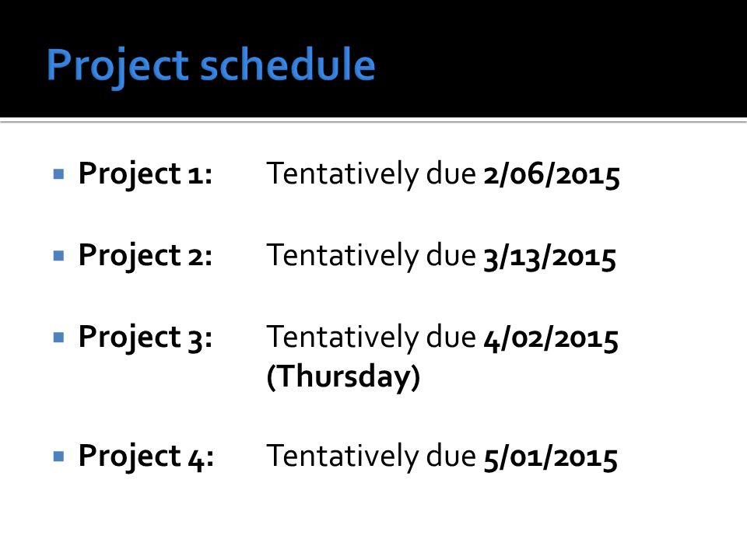
Task: Select the Project 1: label
Action: point(146,173)
